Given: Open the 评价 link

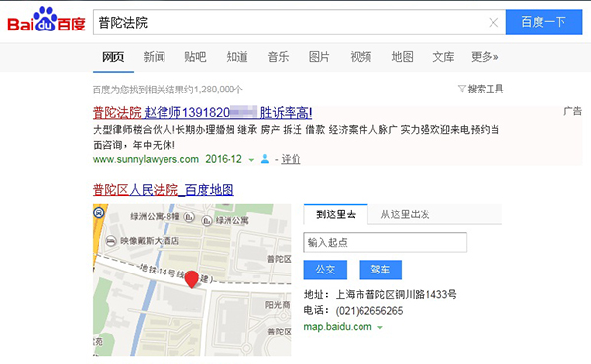Looking at the screenshot, I should coord(291,159).
